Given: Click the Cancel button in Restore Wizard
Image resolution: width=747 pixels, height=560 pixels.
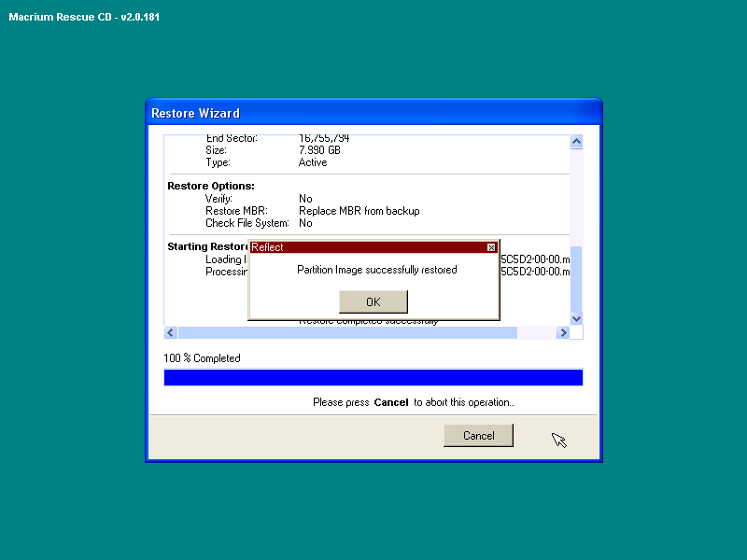Looking at the screenshot, I should 478,435.
